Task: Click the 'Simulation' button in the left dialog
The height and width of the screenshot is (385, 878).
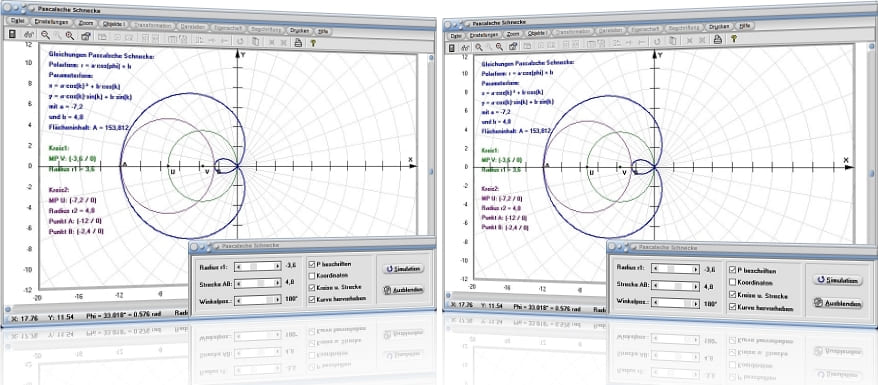Action: point(403,269)
